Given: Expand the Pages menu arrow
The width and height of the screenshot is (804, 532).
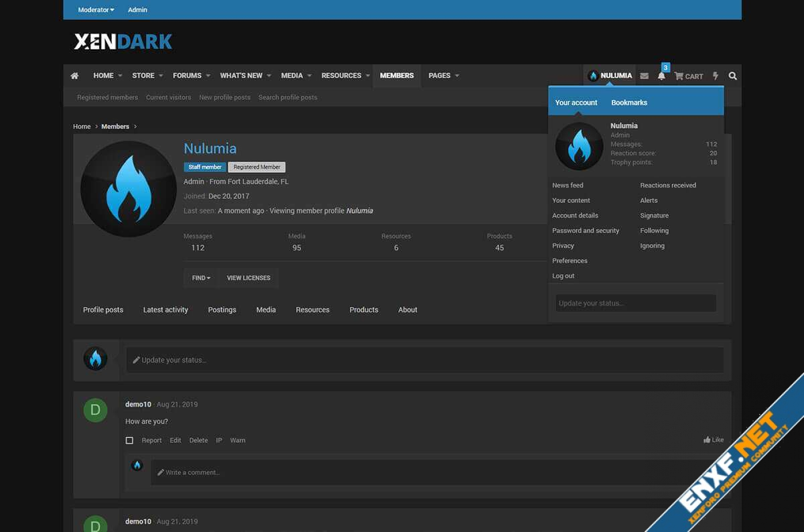Looking at the screenshot, I should point(457,76).
